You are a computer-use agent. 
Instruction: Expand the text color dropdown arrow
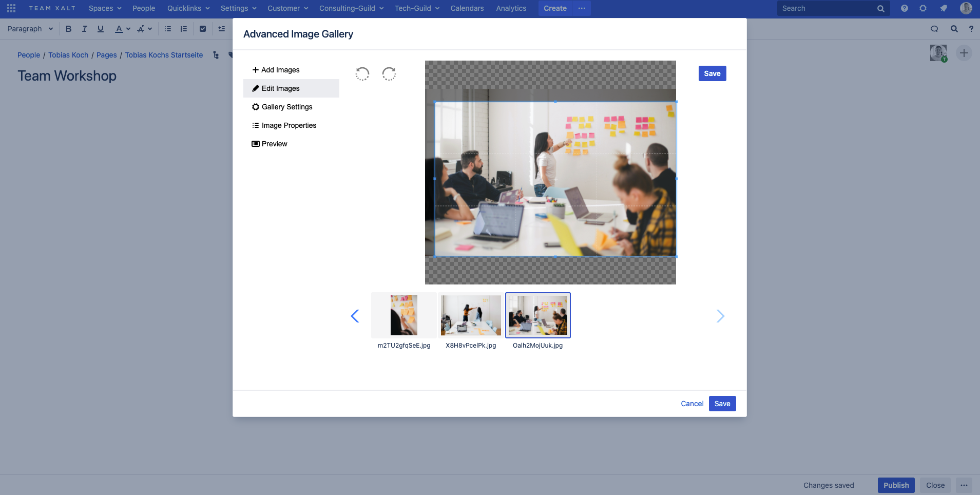coord(128,29)
